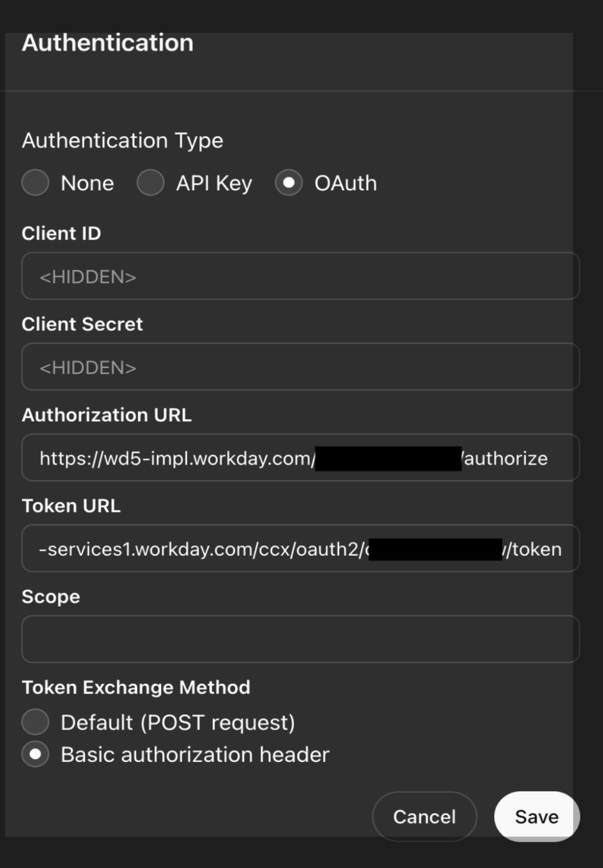Click the Token URL label
Image resolution: width=603 pixels, height=868 pixels.
click(71, 505)
